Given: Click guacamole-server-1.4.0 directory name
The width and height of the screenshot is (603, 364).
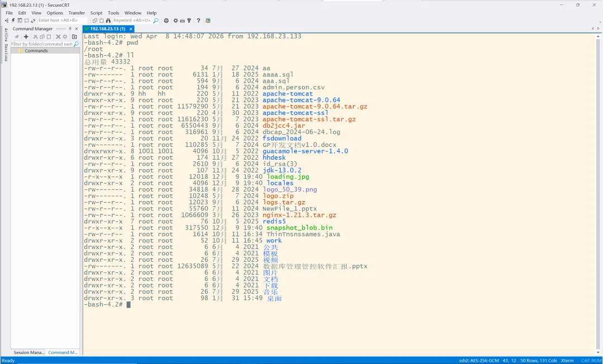Looking at the screenshot, I should 305,151.
